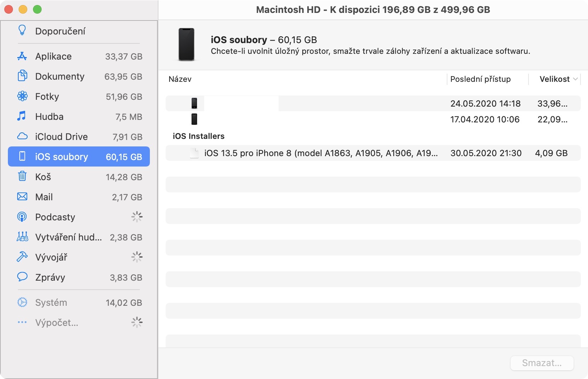The image size is (588, 379).
Task: Click the Hudba size 7,5 MB
Action: [x=129, y=117]
